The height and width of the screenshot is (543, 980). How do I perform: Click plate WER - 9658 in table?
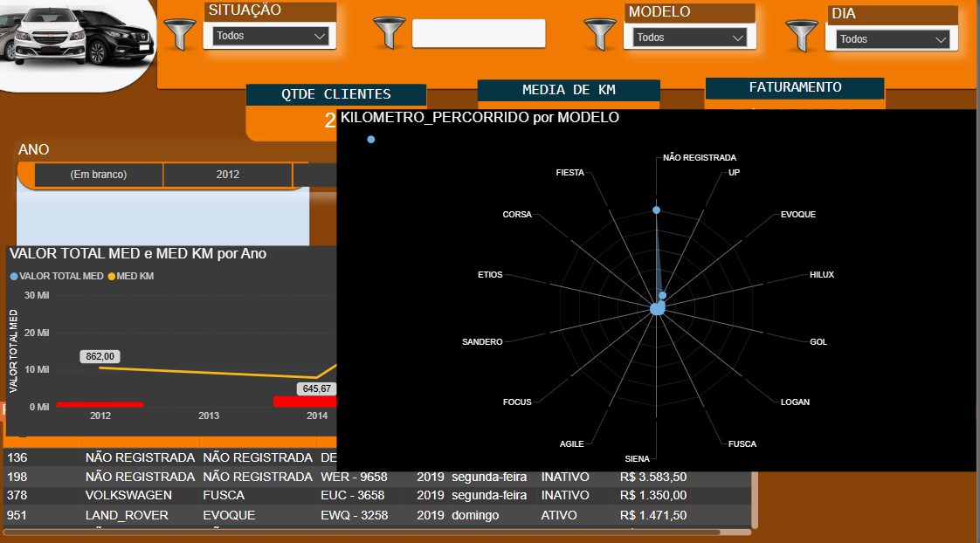coord(354,477)
